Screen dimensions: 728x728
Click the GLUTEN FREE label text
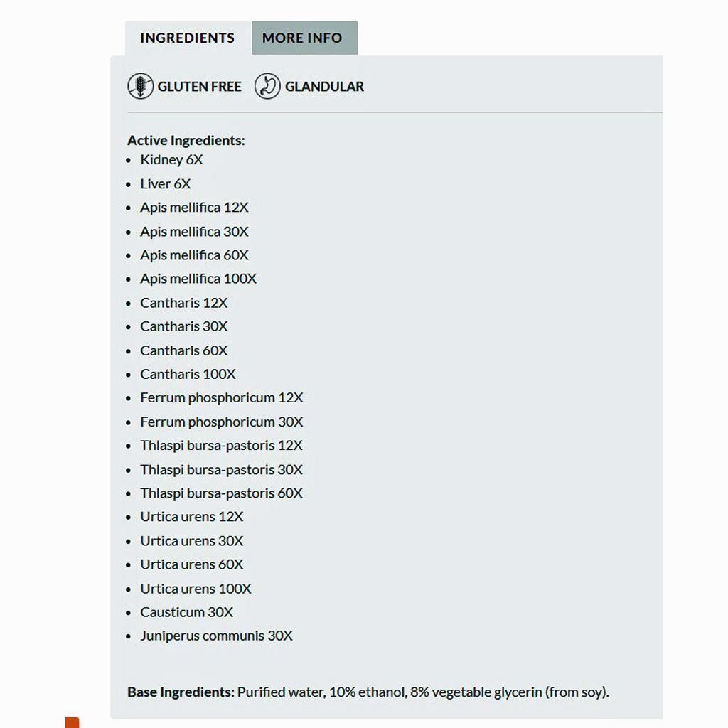click(199, 87)
